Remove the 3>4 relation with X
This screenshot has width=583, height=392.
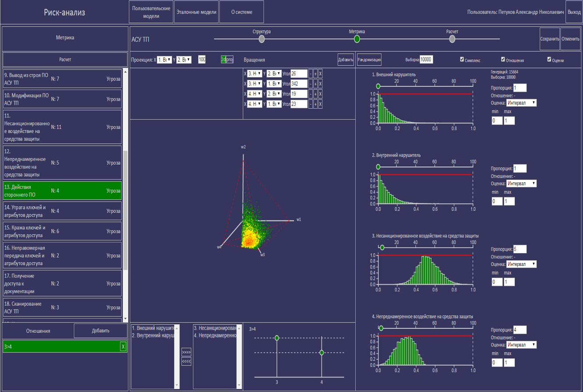pyautogui.click(x=123, y=347)
